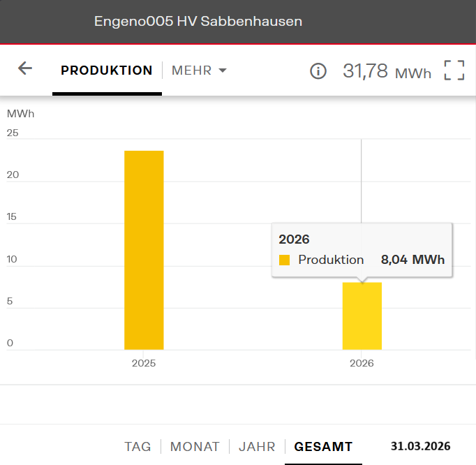This screenshot has width=476, height=465.
Task: Click the MEHR dropdown caret arrow
Action: point(223,71)
